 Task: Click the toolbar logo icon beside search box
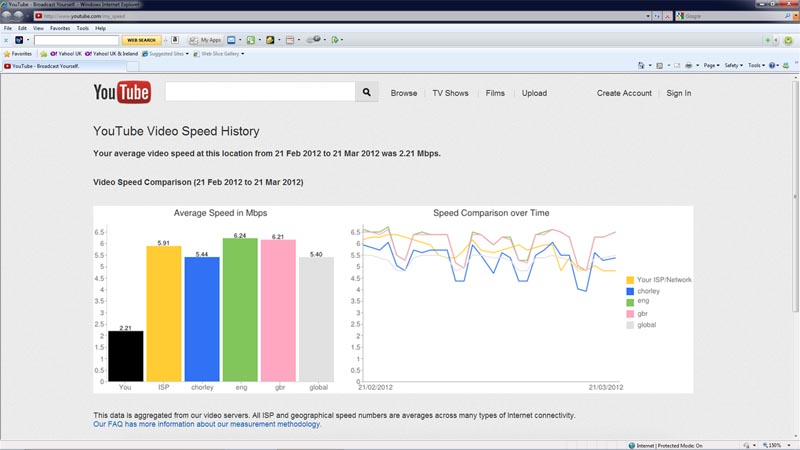pos(19,40)
